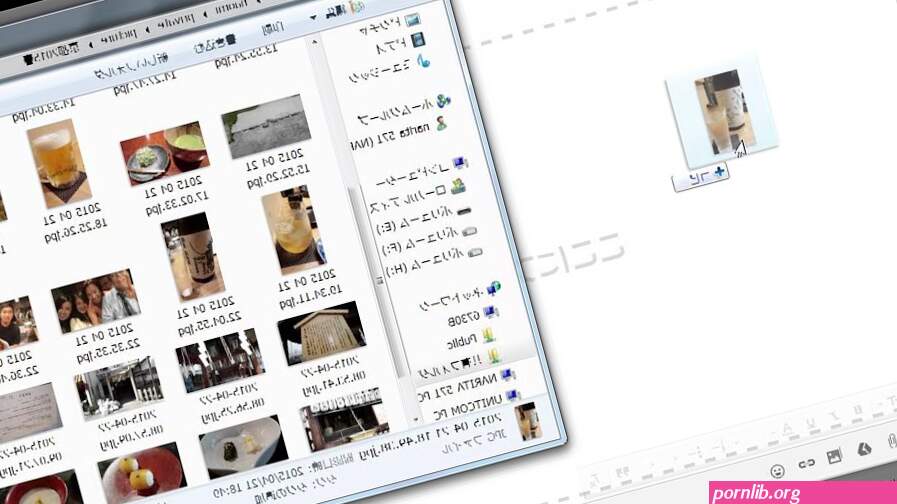The width and height of the screenshot is (897, 504).
Task: Click the emoji smiley icon in compose bar
Action: click(777, 471)
